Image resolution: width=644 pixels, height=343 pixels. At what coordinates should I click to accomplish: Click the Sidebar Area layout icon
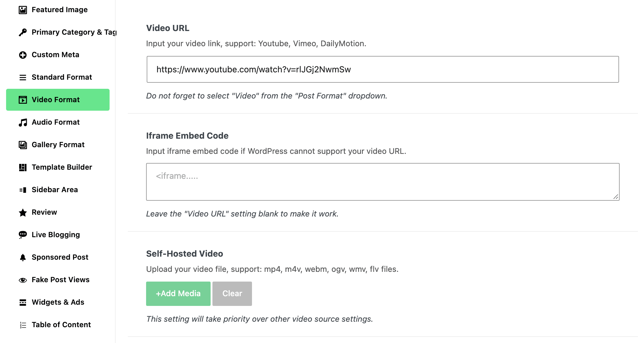(23, 190)
